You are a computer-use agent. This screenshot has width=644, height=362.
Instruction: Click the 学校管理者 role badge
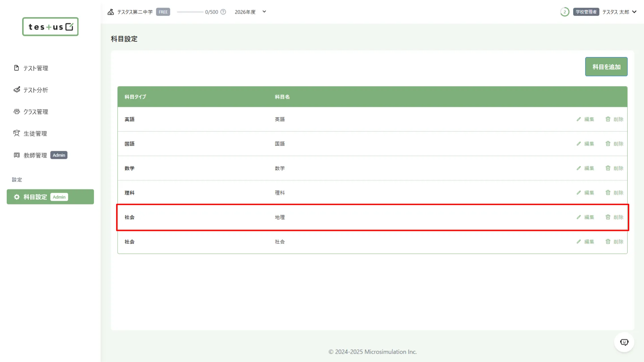[x=586, y=12]
